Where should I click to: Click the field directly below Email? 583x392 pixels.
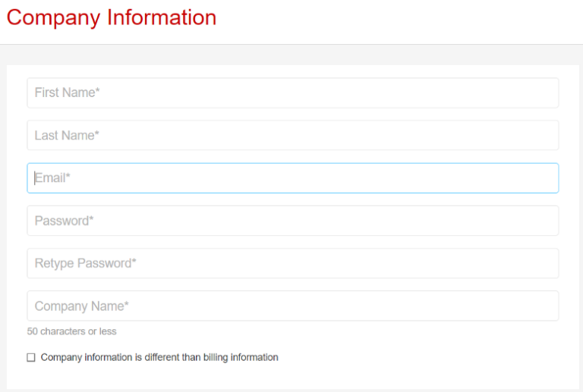pyautogui.click(x=292, y=221)
